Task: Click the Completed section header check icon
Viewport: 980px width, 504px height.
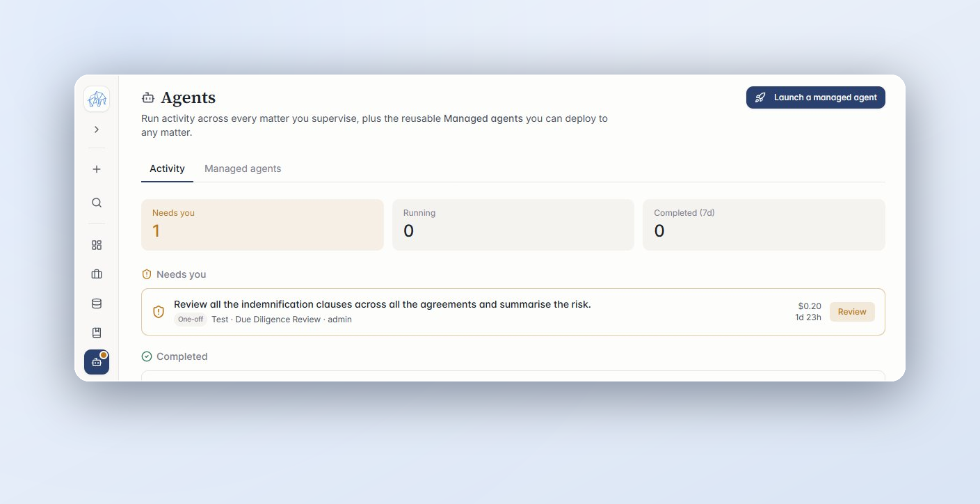Action: pyautogui.click(x=147, y=356)
